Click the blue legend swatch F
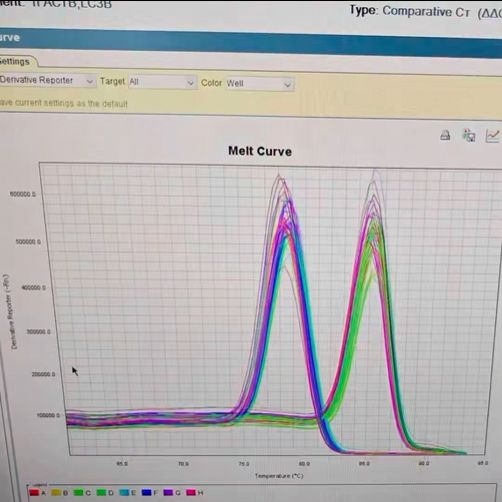Screen dimensions: 502x502 (147, 492)
